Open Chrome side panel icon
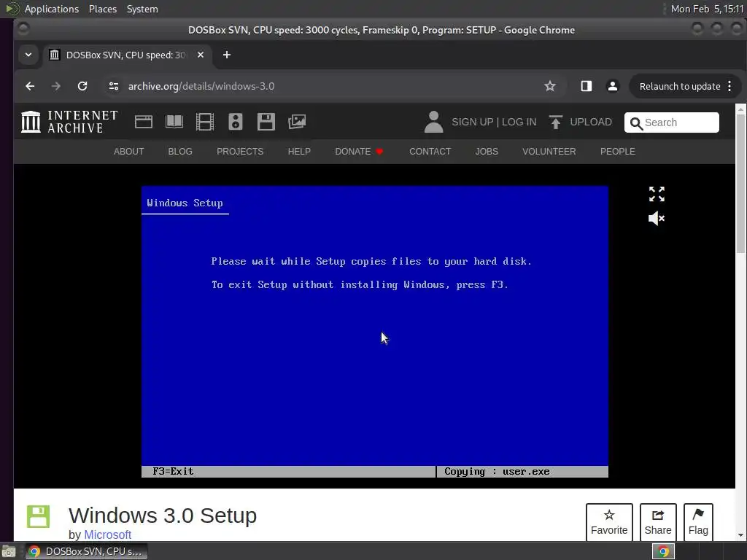 586,86
